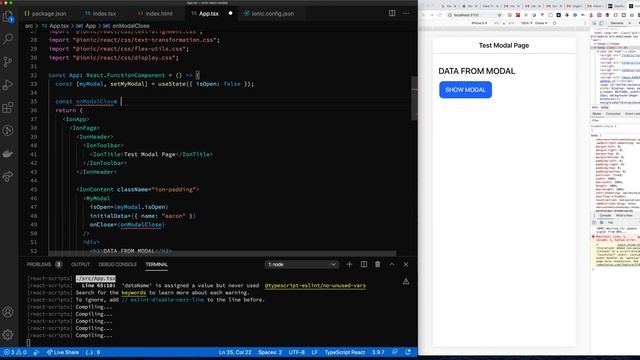
Task: Click the feedback icon in the status bar
Action: pyautogui.click(x=395, y=352)
